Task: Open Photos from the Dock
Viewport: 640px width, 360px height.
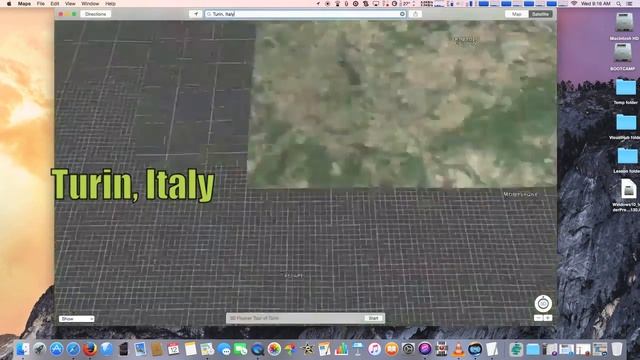Action: pos(274,349)
